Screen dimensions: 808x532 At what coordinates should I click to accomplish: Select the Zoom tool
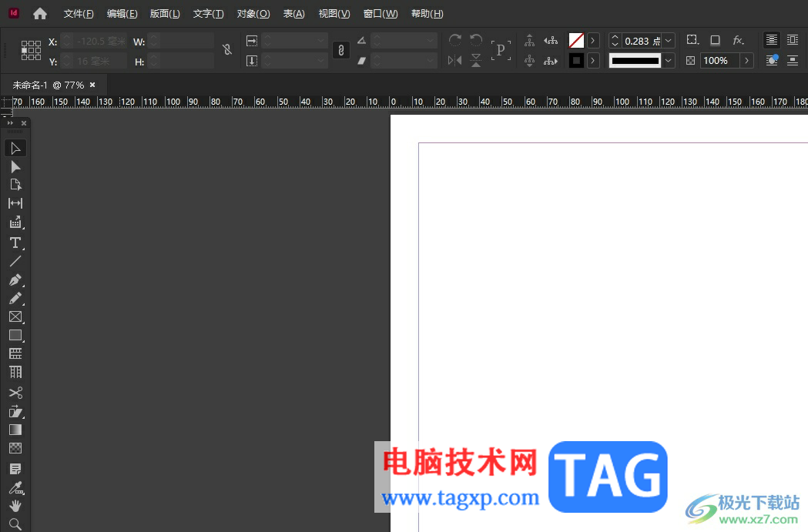(15, 524)
